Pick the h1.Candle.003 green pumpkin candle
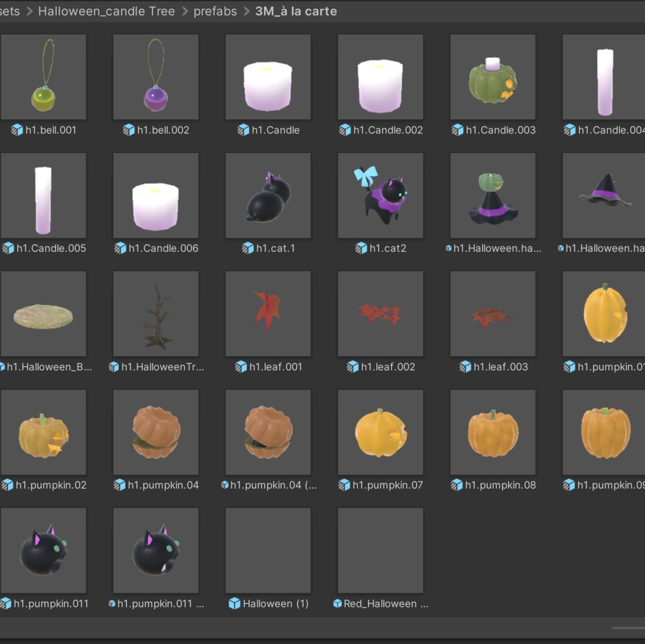Screen dimensions: 645x644 493,77
